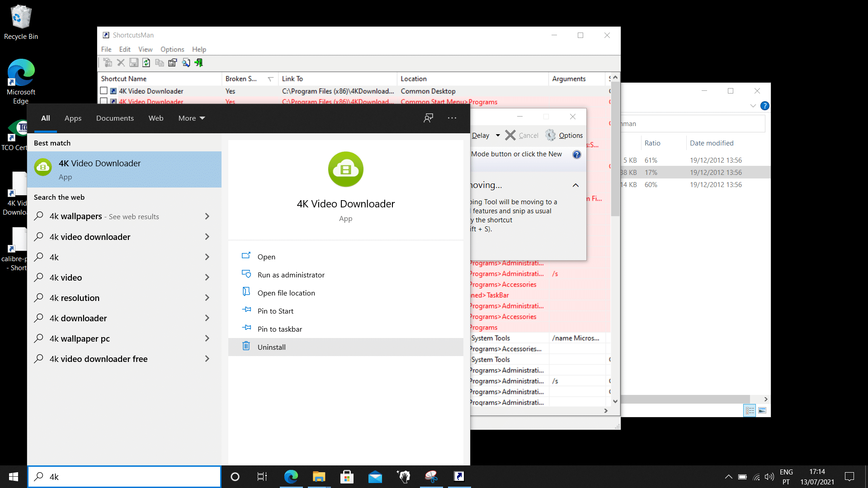Open the File menu in ShortcutsMan
Image resolution: width=868 pixels, height=488 pixels.
coord(106,49)
